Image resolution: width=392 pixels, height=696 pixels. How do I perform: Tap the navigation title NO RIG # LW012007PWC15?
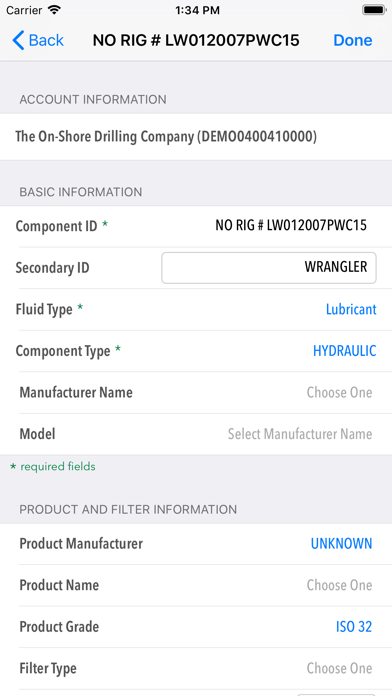pyautogui.click(x=196, y=40)
